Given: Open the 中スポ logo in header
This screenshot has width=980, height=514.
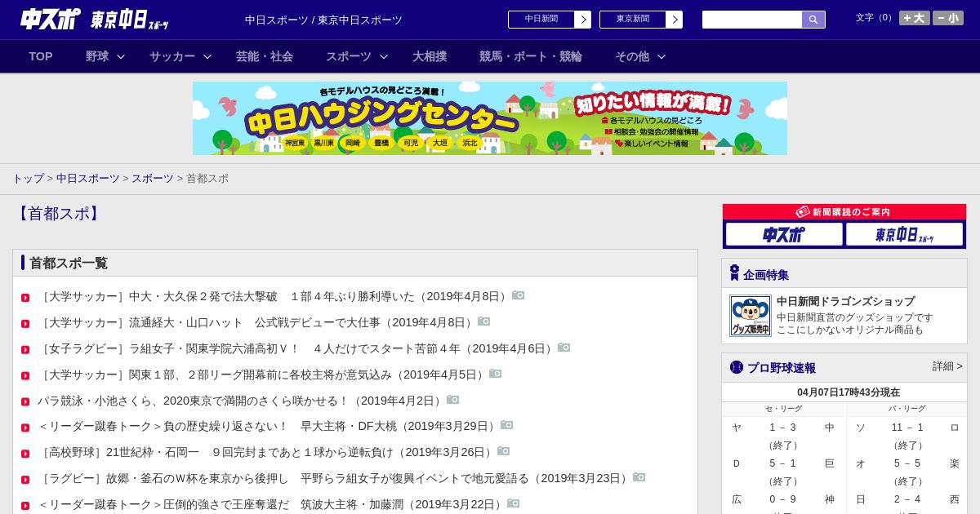Looking at the screenshot, I should 51,19.
